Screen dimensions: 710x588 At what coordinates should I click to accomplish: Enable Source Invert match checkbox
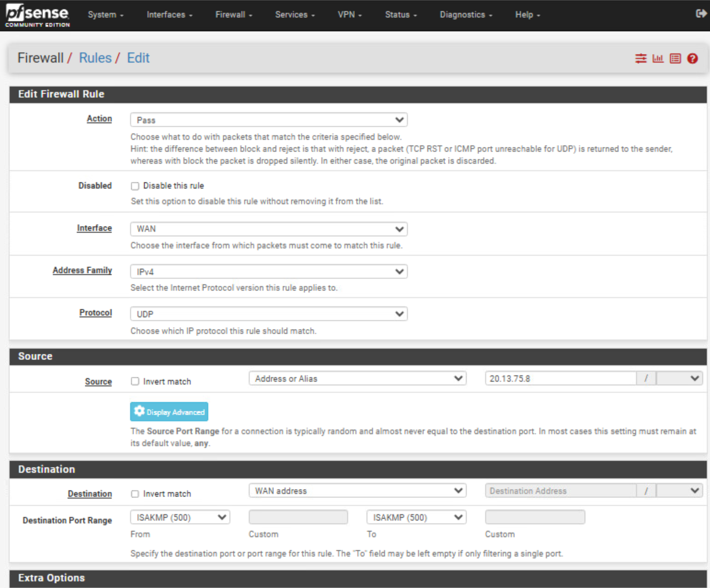pyautogui.click(x=135, y=381)
